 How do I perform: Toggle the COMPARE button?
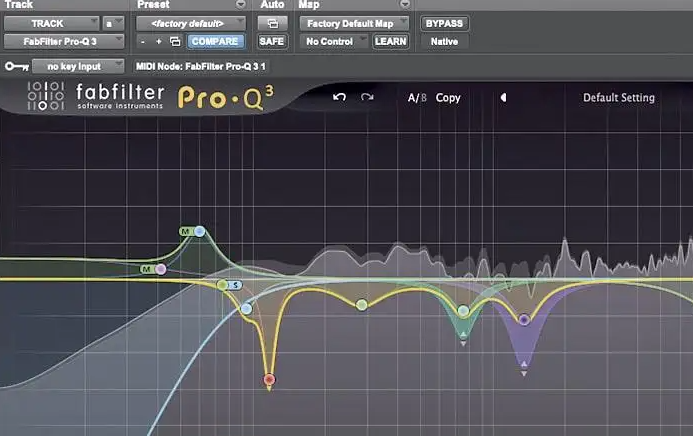[x=215, y=42]
